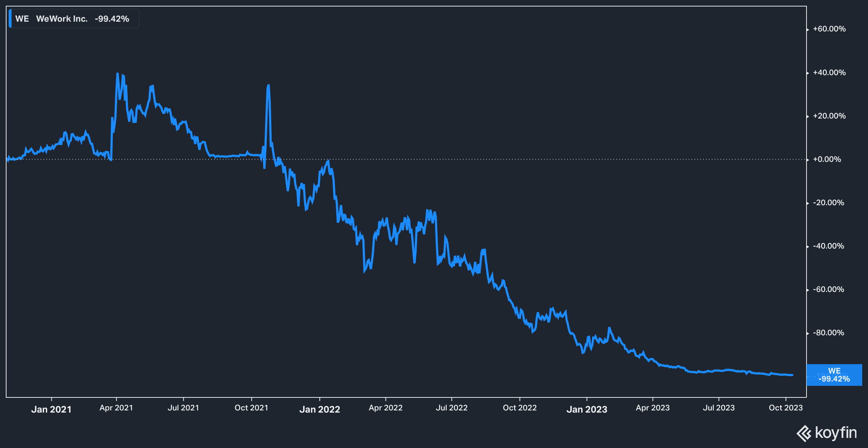Click the -80.00% y-axis label
This screenshot has width=868, height=448.
(829, 333)
